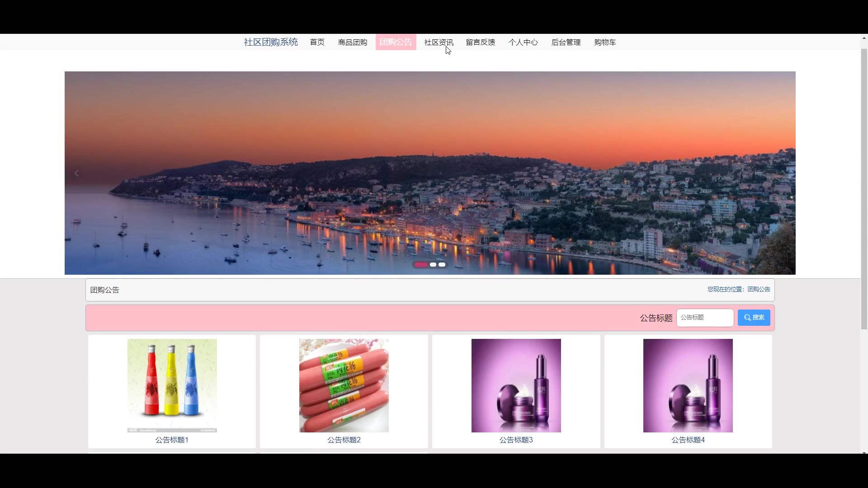Focus the 公告标题 search input field
The width and height of the screenshot is (868, 488).
(x=704, y=318)
